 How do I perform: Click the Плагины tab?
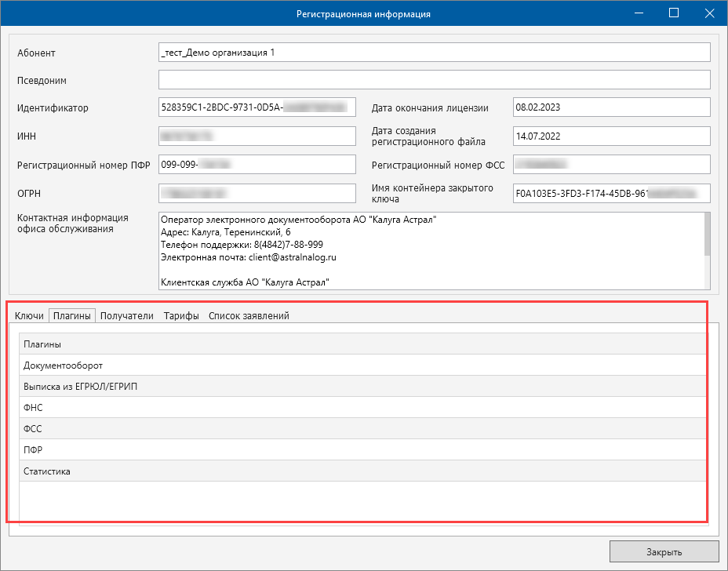[71, 316]
